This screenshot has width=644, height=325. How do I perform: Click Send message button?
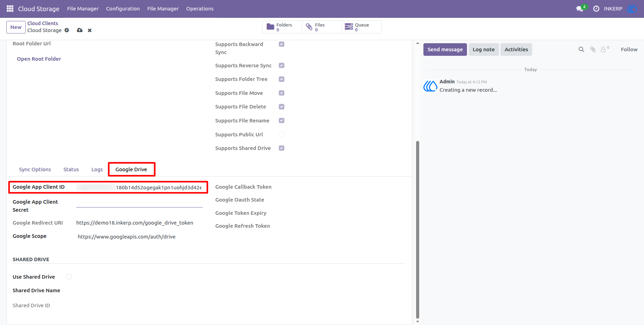pos(445,50)
